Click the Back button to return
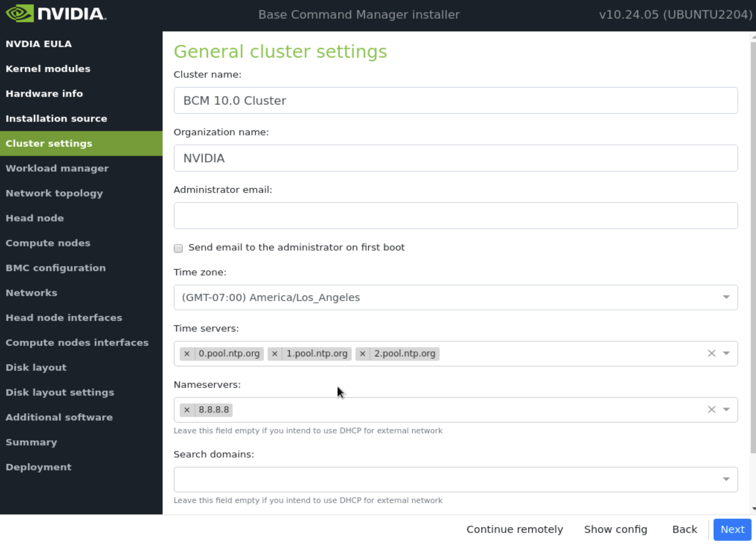 (x=684, y=529)
